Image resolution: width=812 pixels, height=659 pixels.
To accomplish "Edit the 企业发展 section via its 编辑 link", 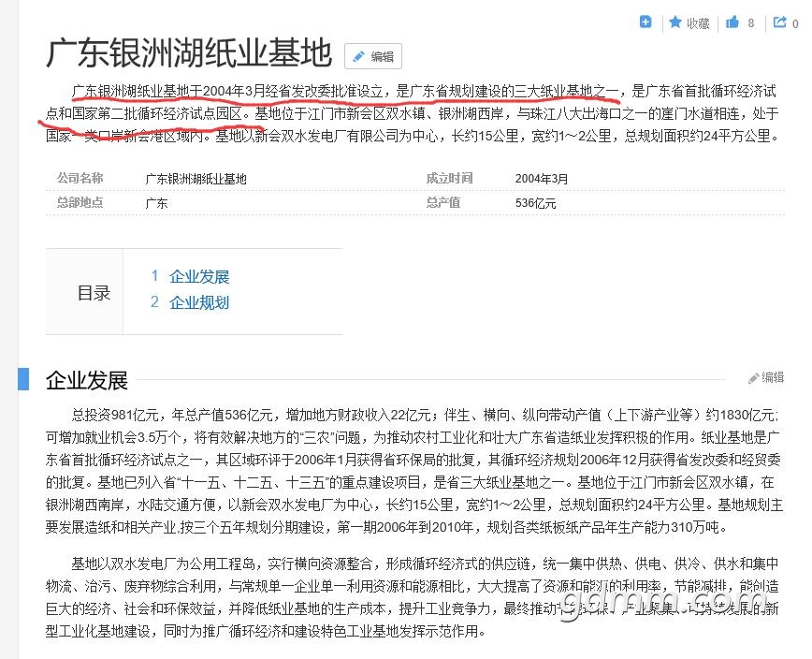I will pos(766,377).
